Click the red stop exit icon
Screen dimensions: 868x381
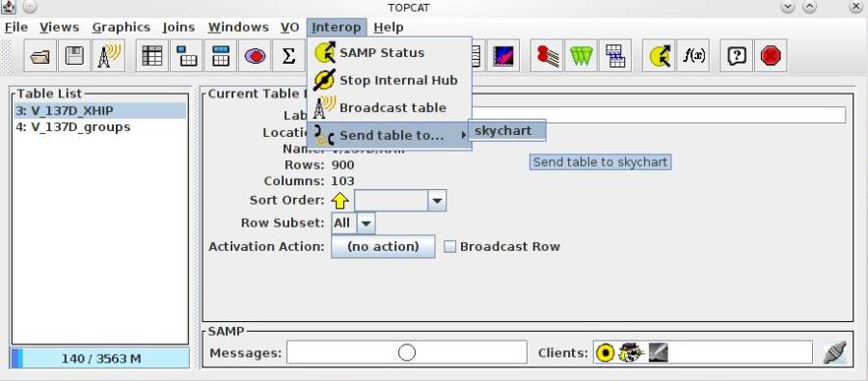point(771,56)
